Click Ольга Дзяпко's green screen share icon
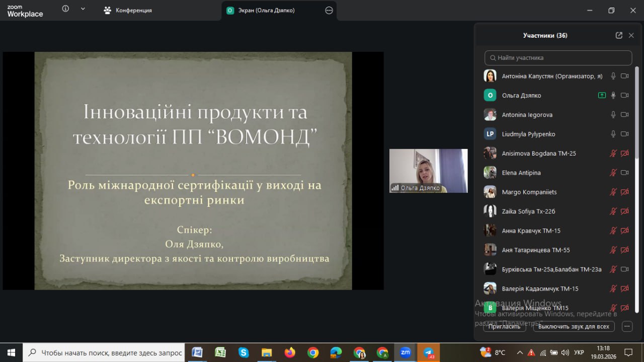The image size is (644, 362). click(601, 95)
